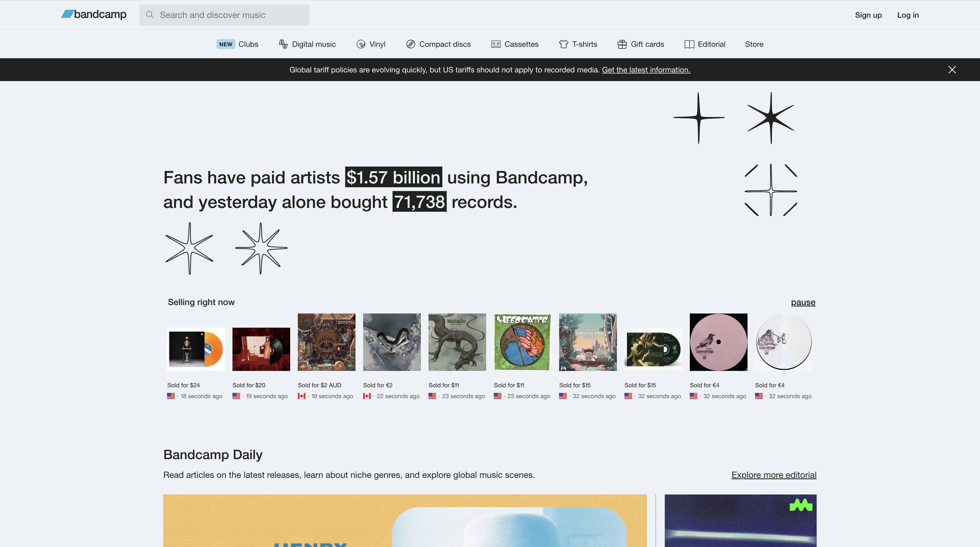
Task: Click the US flag under Sold for $24
Action: click(x=171, y=396)
